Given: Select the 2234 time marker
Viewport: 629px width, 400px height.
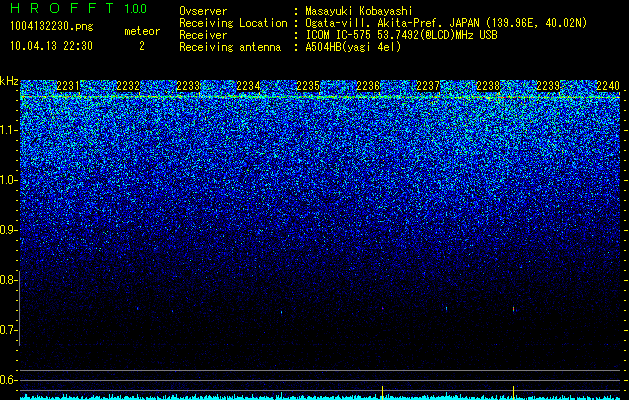Looking at the screenshot, I should [248, 86].
